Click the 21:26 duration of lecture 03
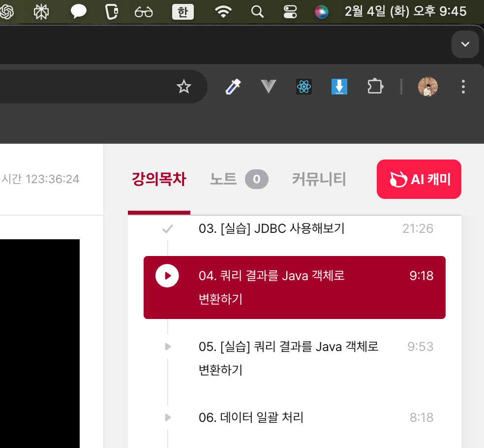Image resolution: width=484 pixels, height=448 pixels. click(x=418, y=228)
